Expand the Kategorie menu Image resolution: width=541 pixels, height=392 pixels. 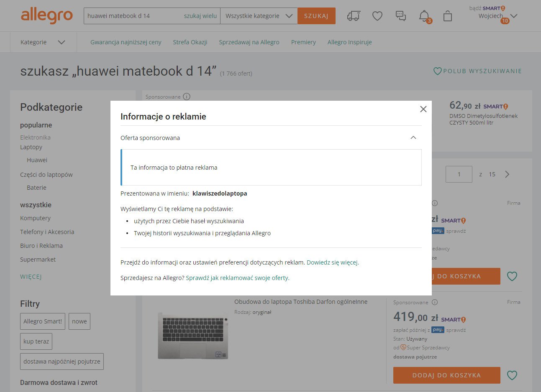pos(43,42)
